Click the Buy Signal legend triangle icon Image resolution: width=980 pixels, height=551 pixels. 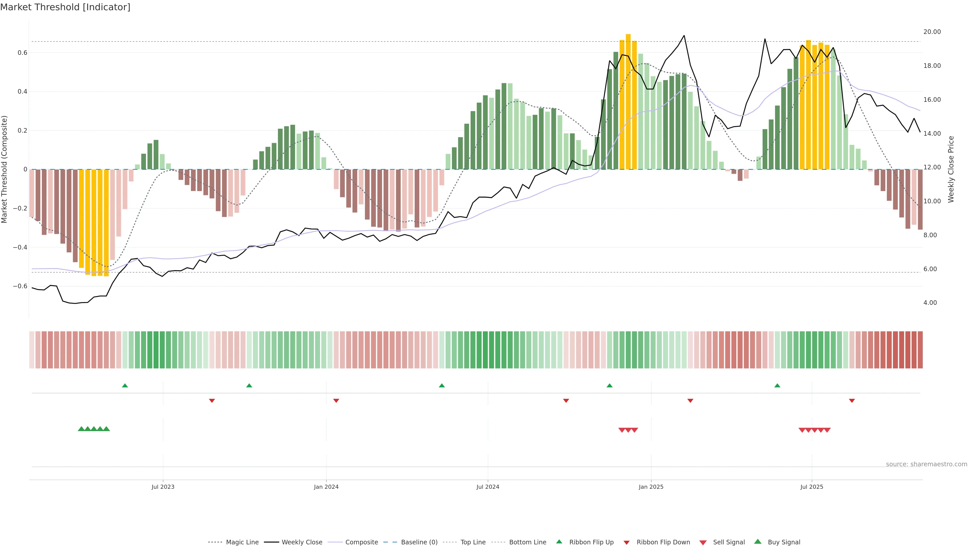(x=758, y=542)
